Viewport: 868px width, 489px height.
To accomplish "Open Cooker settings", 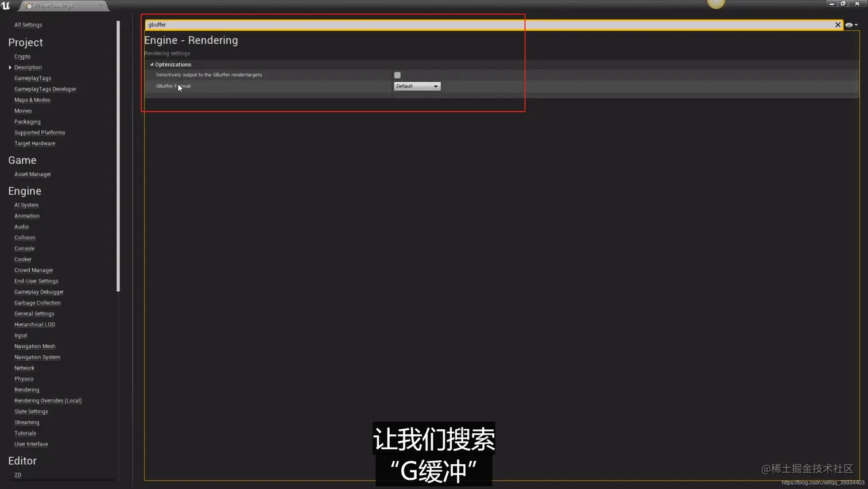I will 23,260.
